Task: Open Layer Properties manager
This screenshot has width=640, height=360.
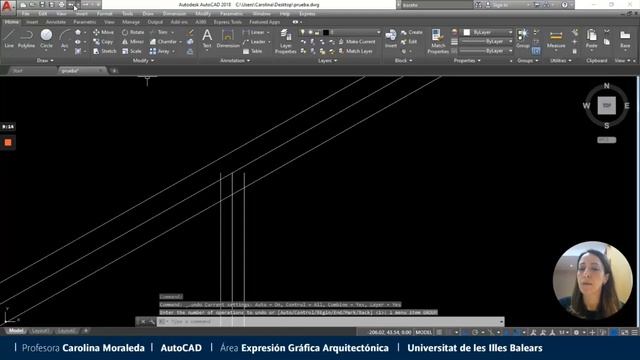Action: pos(285,41)
